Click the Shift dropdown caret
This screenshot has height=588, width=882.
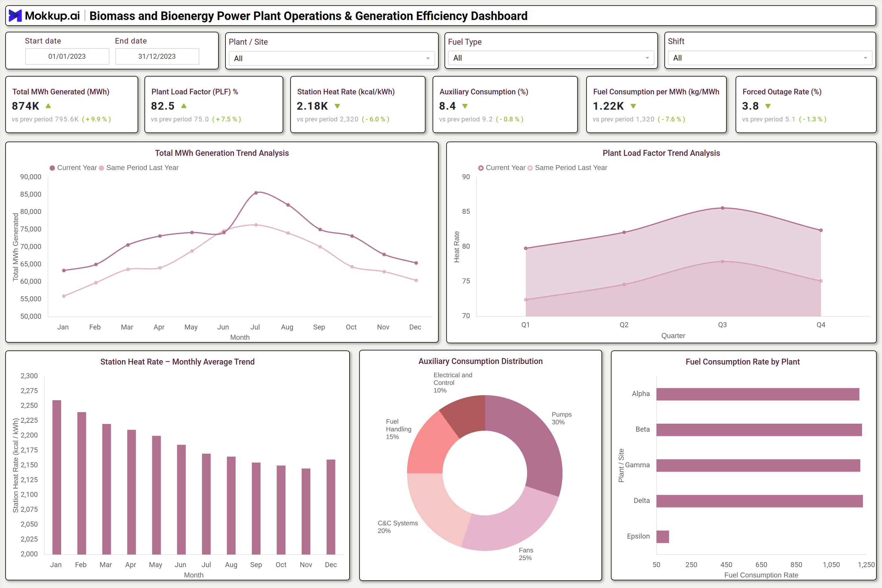click(866, 58)
